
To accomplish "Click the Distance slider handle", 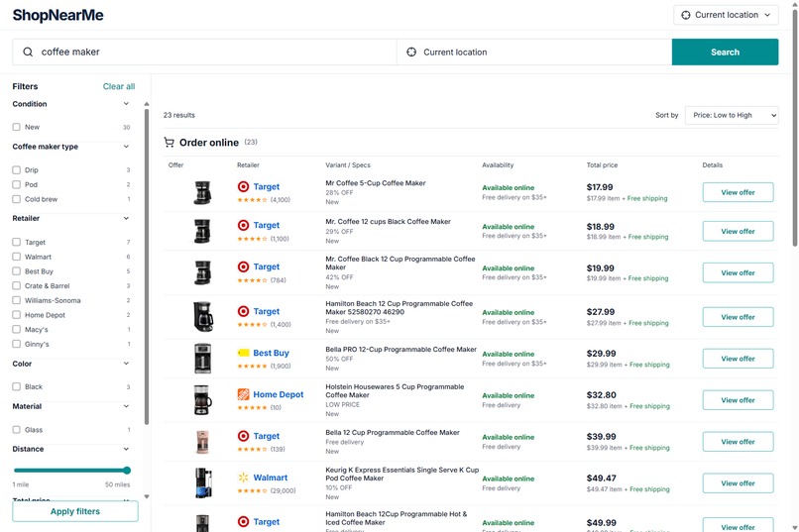I will [x=127, y=471].
